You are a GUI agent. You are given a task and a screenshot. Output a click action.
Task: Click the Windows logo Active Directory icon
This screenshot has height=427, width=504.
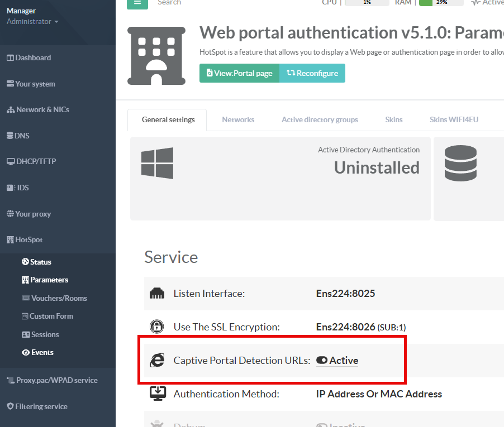coord(157,163)
